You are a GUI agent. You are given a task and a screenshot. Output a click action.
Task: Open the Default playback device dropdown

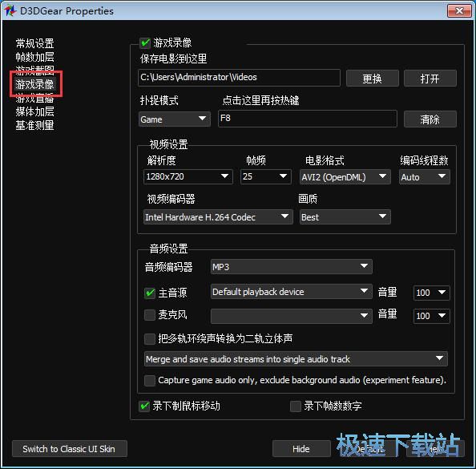tap(291, 292)
